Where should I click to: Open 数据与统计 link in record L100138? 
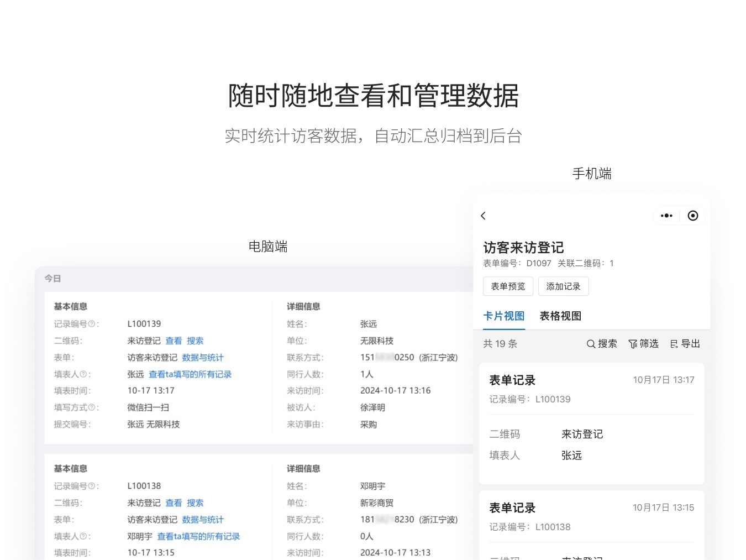click(x=203, y=520)
